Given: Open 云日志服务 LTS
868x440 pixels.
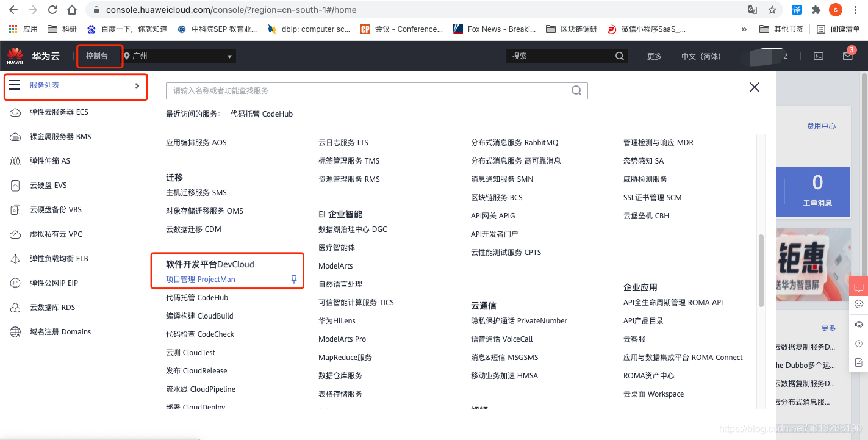Looking at the screenshot, I should coord(343,143).
